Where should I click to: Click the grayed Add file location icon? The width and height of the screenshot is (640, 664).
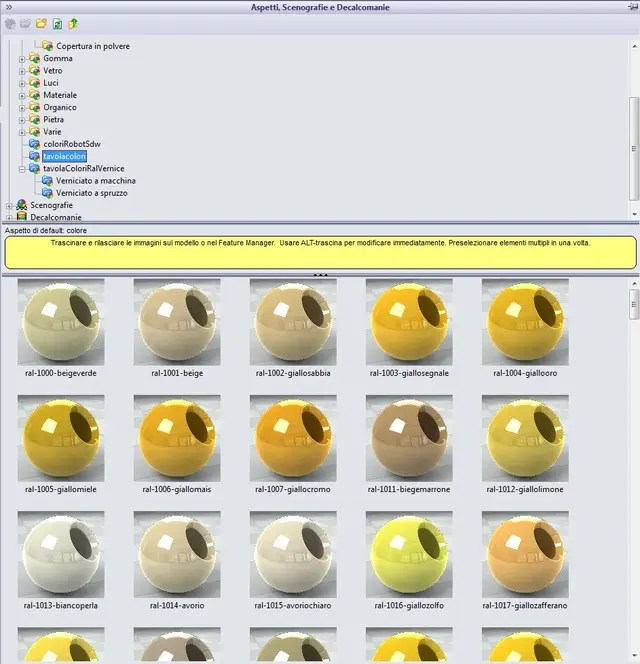coord(25,24)
